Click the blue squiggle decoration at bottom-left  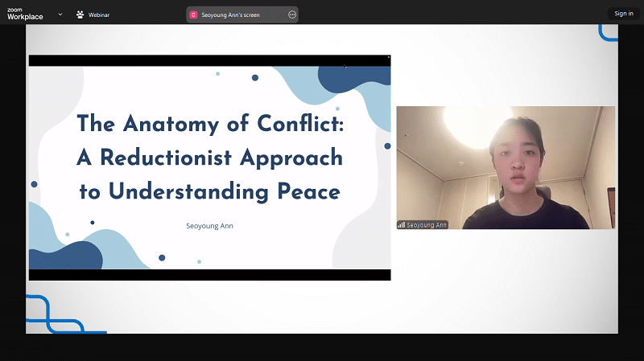click(x=56, y=315)
